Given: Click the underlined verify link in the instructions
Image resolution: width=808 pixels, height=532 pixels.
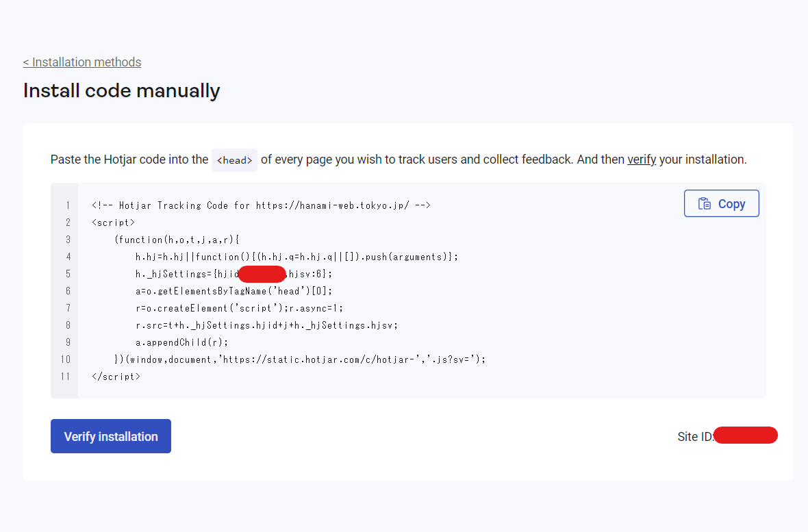Looking at the screenshot, I should (641, 159).
